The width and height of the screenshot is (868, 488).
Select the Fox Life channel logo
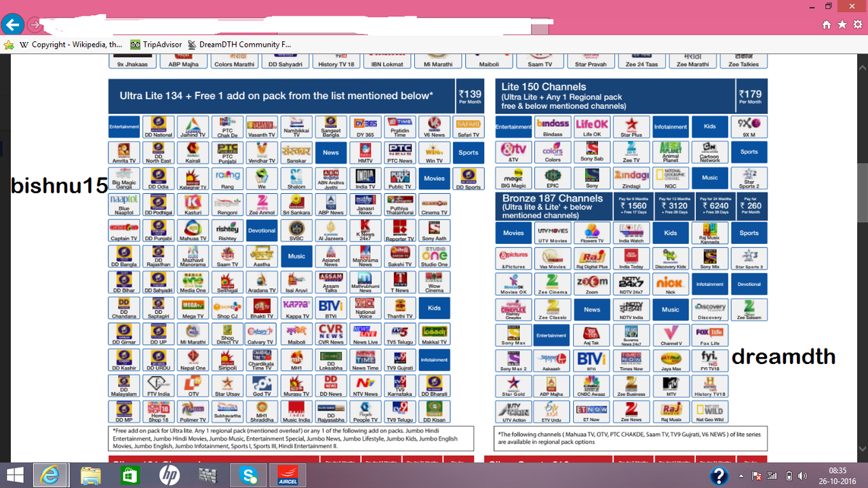(x=710, y=335)
